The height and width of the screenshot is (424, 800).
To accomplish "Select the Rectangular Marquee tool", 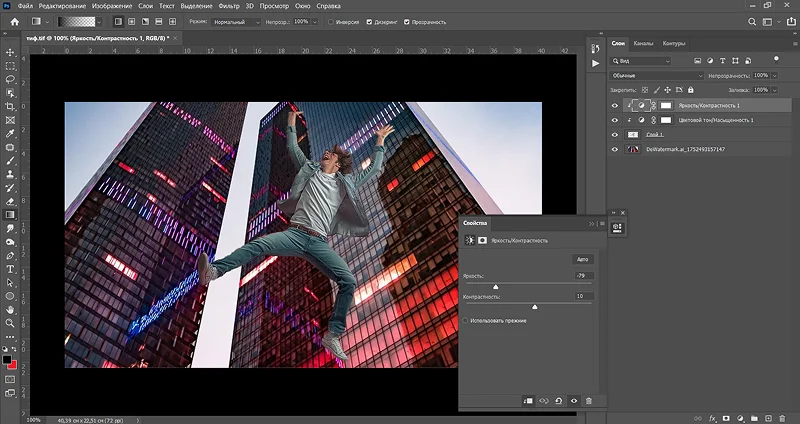I will point(10,66).
